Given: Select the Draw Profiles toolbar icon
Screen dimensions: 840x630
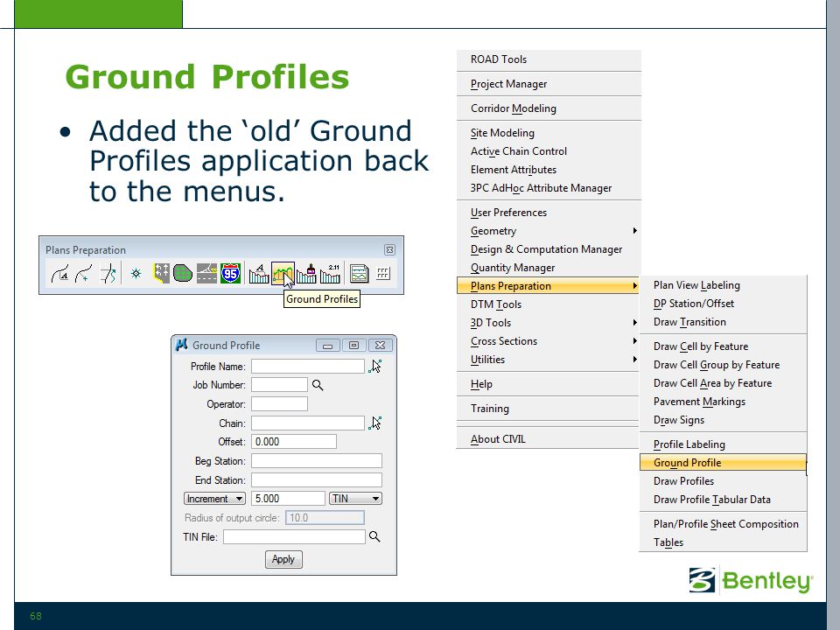Looking at the screenshot, I should pos(306,274).
